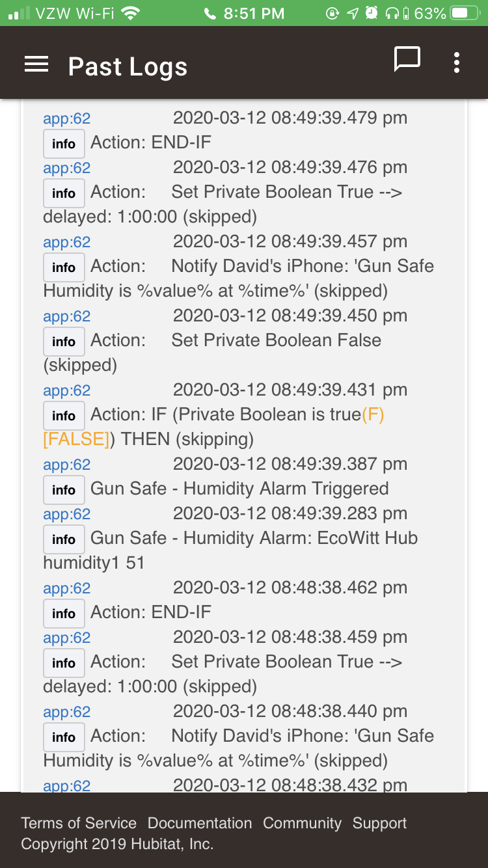
Task: Open the Documentation footer link
Action: pos(200,823)
